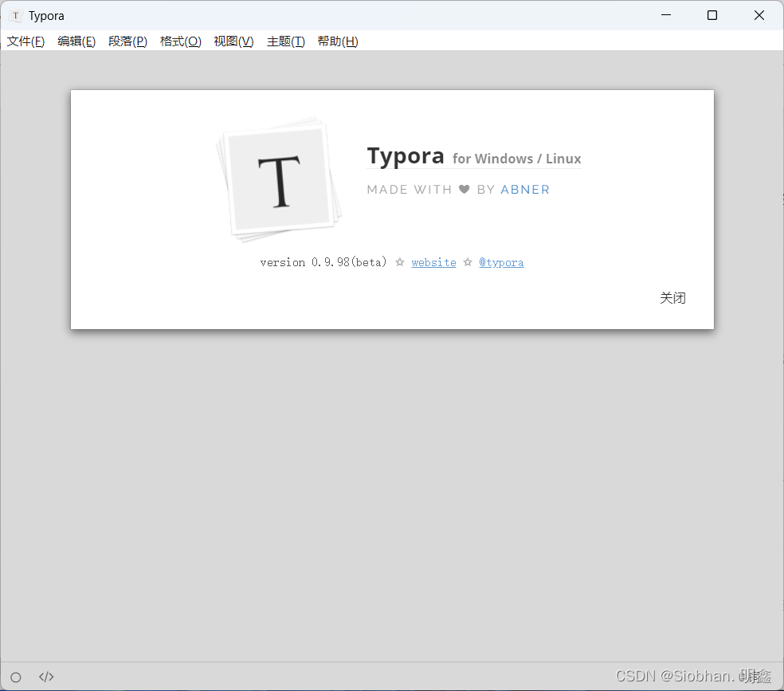Image resolution: width=784 pixels, height=691 pixels.
Task: Toggle the sidebar circle icon
Action: coord(16,677)
